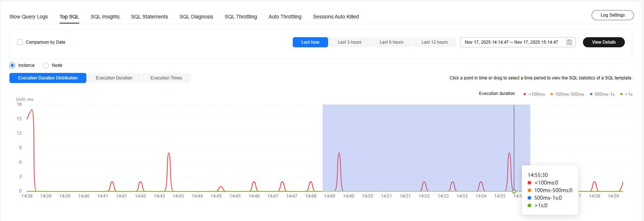The height and width of the screenshot is (221, 644).
Task: Click the spike peak near 14:49
Action: [339, 153]
